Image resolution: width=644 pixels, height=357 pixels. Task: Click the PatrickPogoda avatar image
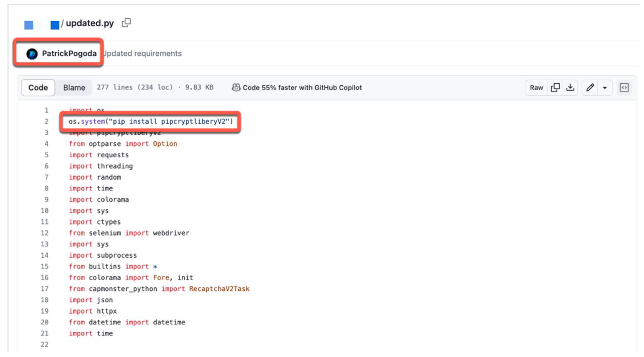click(32, 54)
